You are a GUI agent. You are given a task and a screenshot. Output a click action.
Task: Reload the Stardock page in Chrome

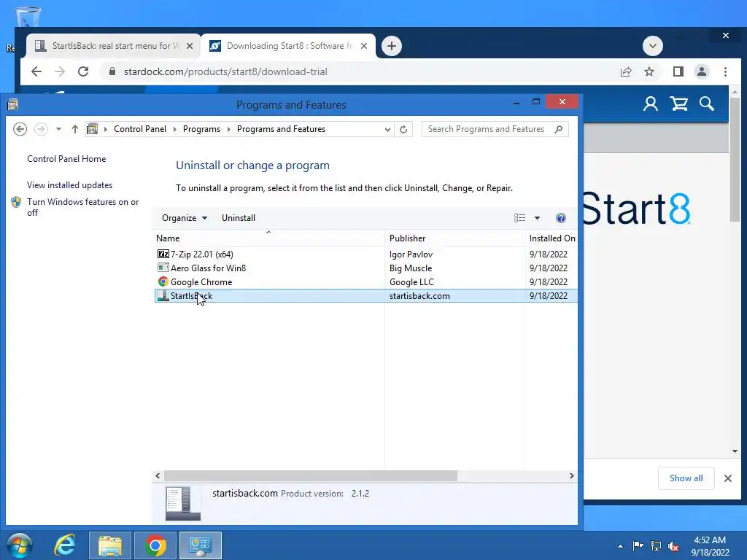coord(83,72)
